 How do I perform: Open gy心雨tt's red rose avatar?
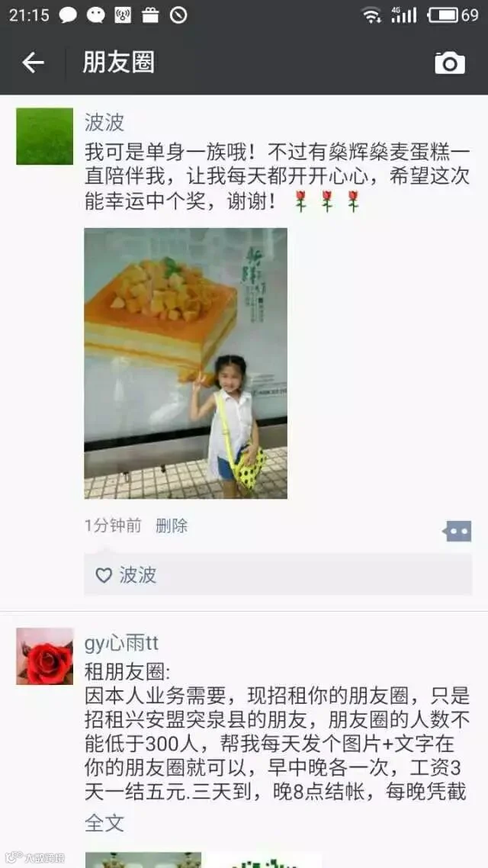(x=44, y=656)
